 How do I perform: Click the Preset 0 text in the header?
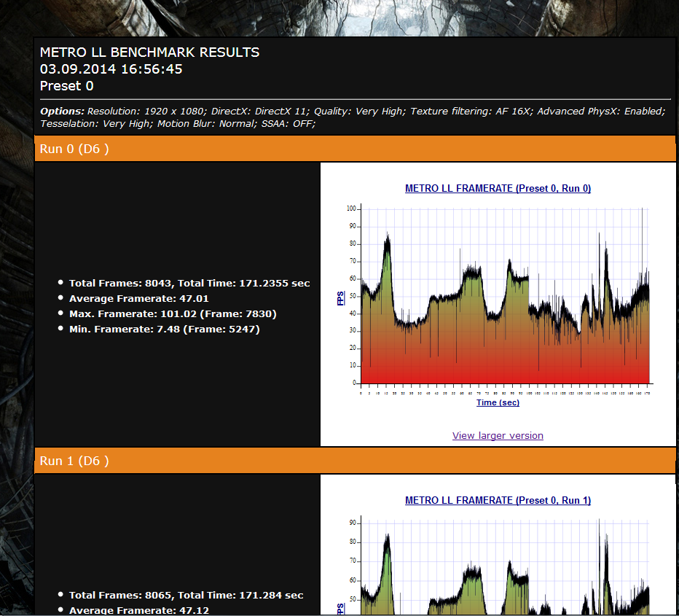(x=67, y=86)
